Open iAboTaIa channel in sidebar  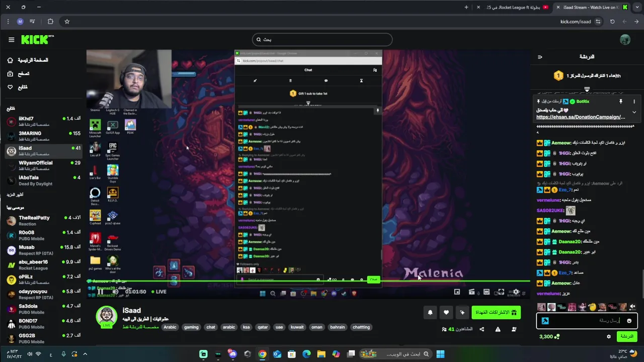[x=43, y=180]
